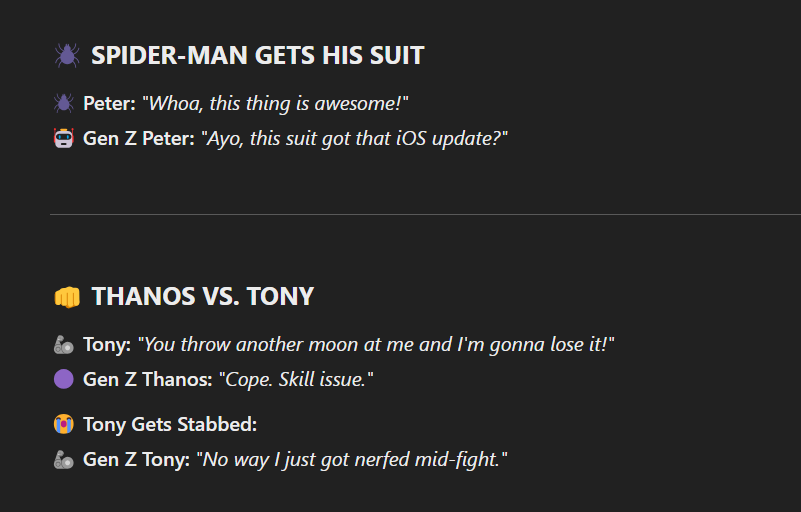Click the robot emoji beside Gen Z Peter
This screenshot has height=512, width=801.
64,139
